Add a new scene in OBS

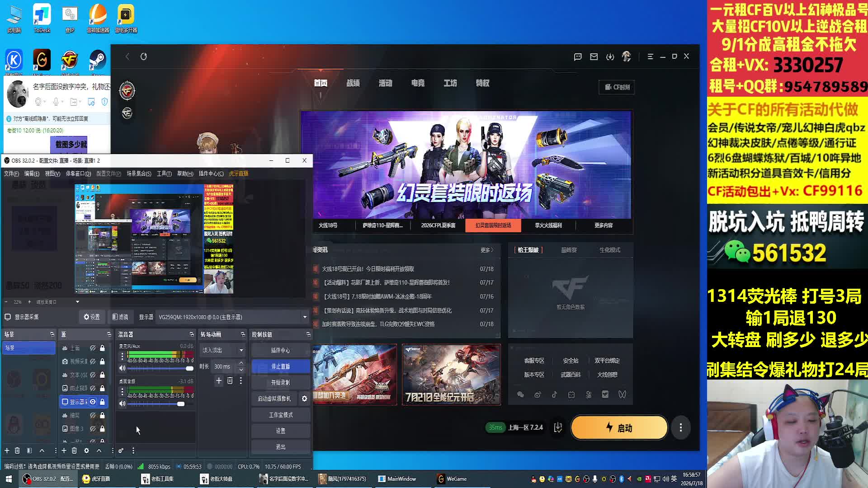(x=7, y=450)
